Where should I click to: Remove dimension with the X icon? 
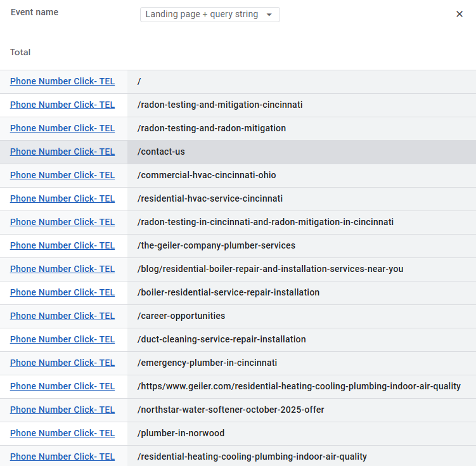click(460, 14)
